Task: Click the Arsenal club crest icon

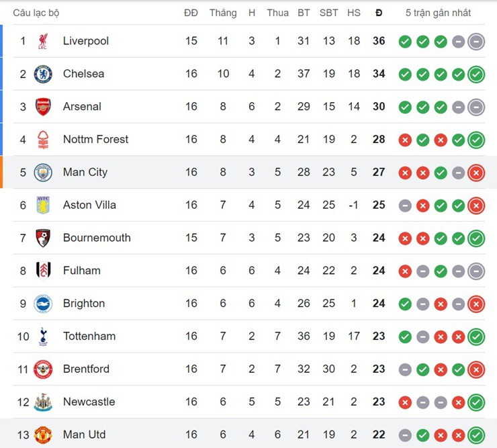Action: pyautogui.click(x=43, y=107)
